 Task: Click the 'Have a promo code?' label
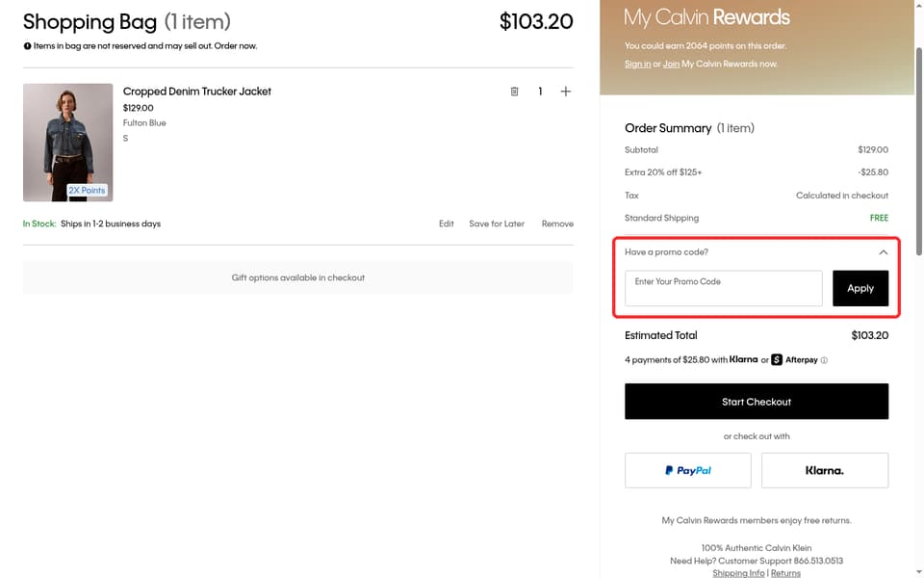[666, 251]
